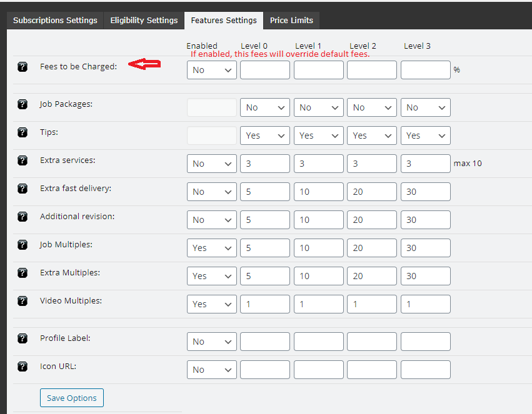The width and height of the screenshot is (532, 414).
Task: Open Fees to be Charged enabled dropdown
Action: click(212, 70)
